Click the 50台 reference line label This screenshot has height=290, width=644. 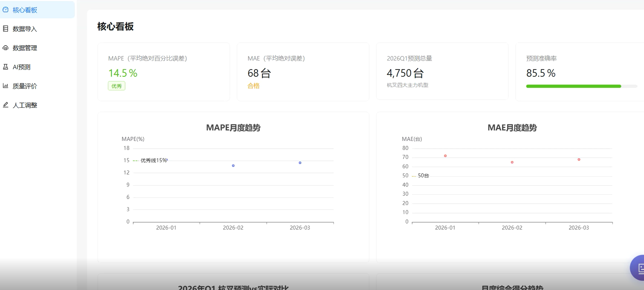click(x=423, y=176)
